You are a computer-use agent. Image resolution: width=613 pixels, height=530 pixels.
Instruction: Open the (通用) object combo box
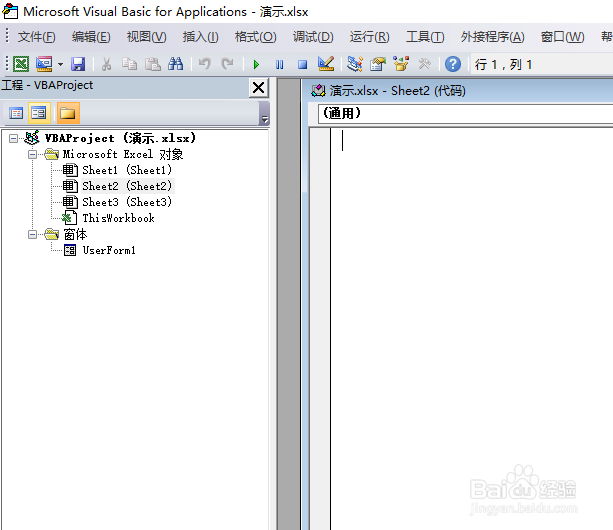pos(465,114)
